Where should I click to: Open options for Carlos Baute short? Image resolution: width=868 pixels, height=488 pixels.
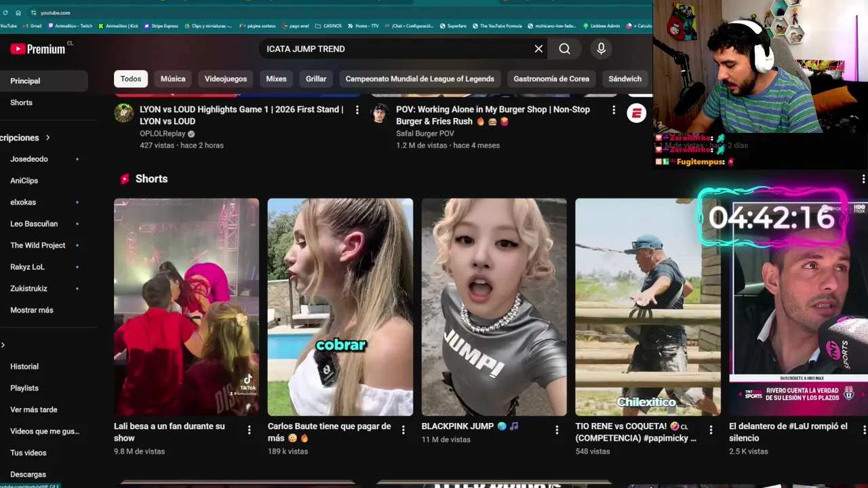coord(403,430)
